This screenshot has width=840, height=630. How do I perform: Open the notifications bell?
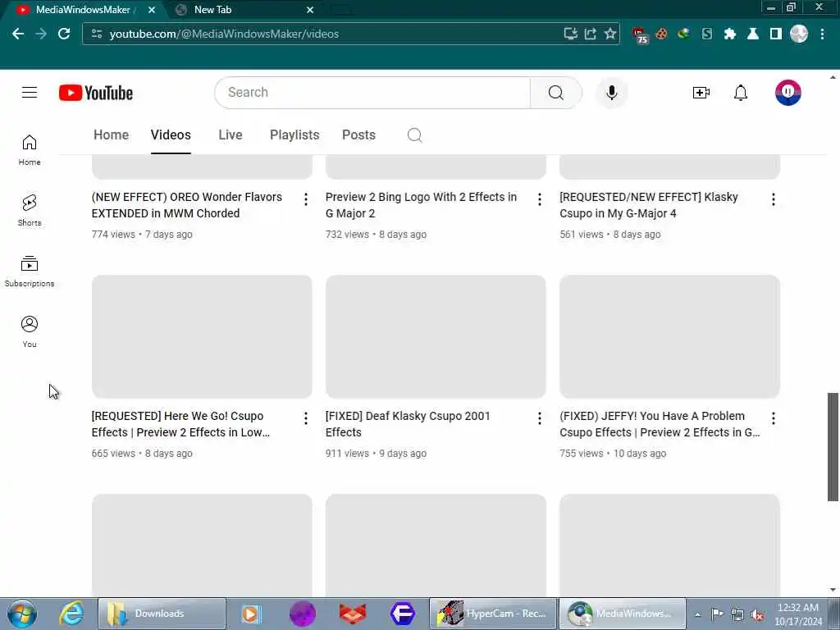click(741, 93)
